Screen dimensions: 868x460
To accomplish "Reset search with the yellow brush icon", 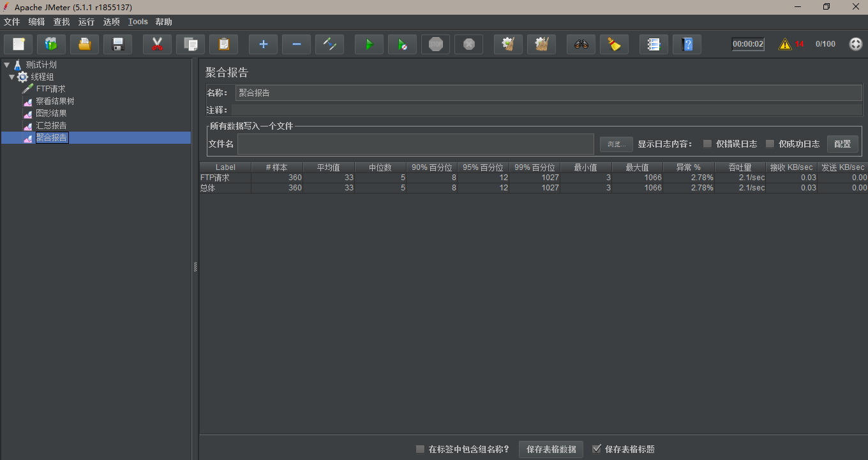I will point(614,44).
